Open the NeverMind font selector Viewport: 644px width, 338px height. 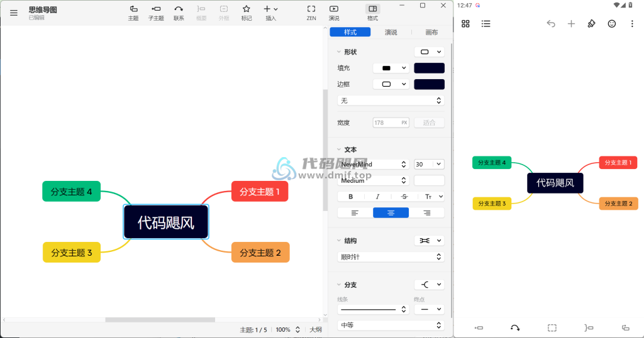pyautogui.click(x=374, y=164)
